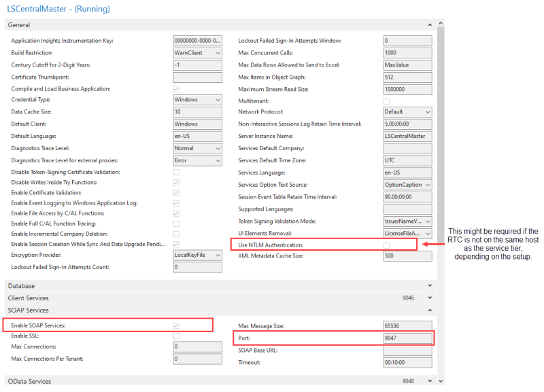
Task: Toggle Disable Token-Signing Certificate Validation checkbox
Action: pyautogui.click(x=177, y=173)
